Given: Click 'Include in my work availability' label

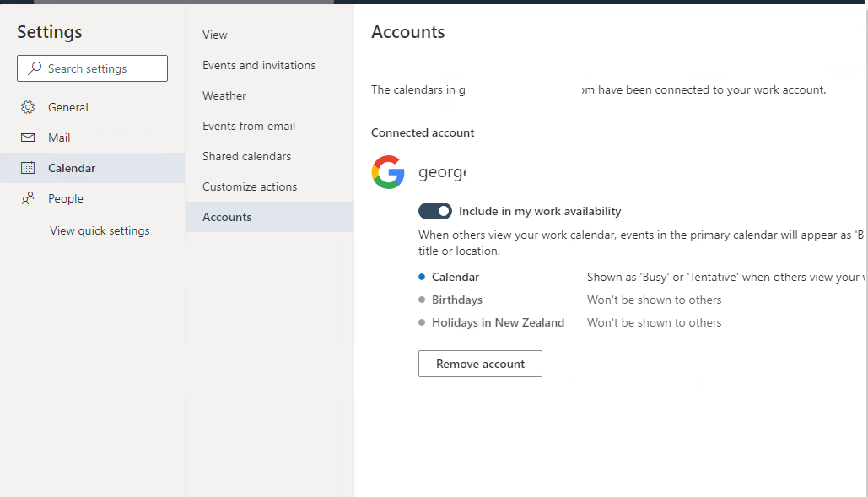Looking at the screenshot, I should (540, 212).
